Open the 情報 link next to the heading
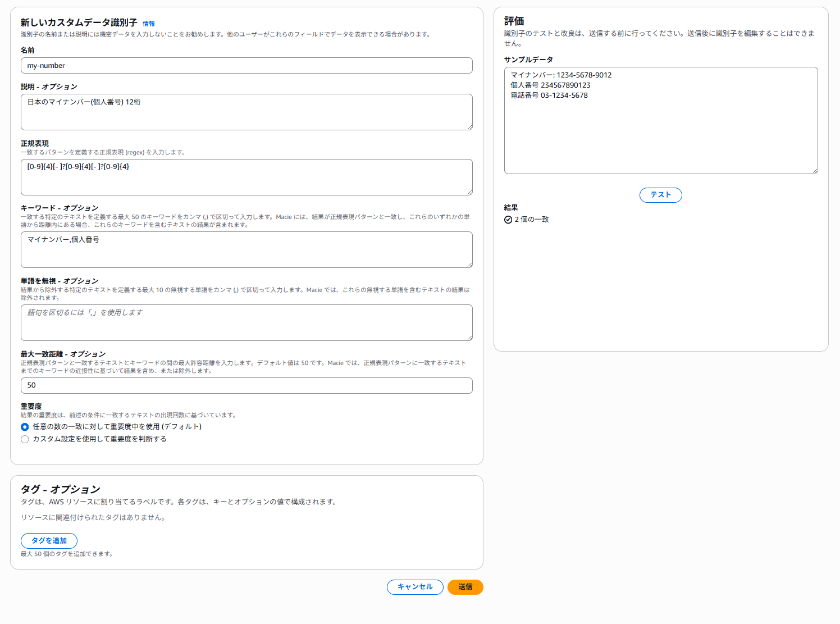The width and height of the screenshot is (840, 624). point(149,24)
